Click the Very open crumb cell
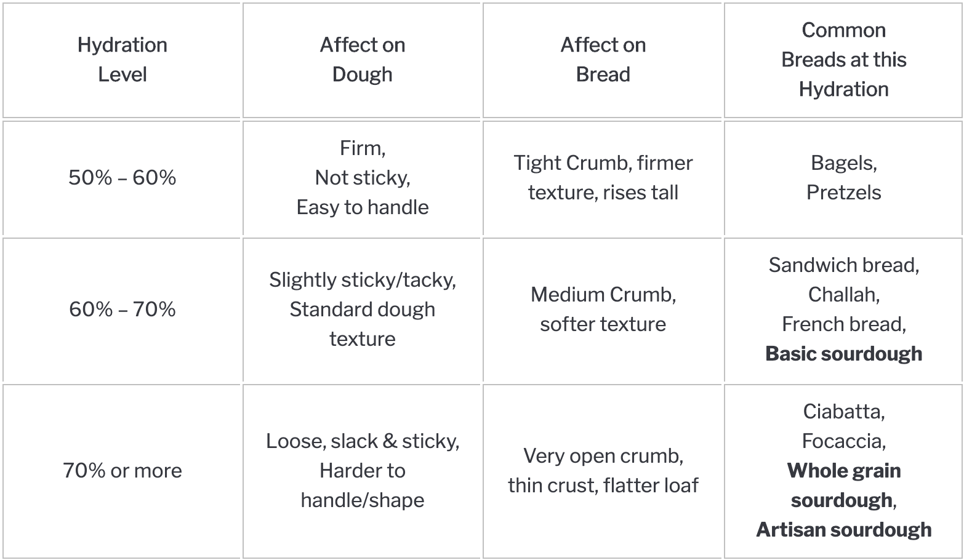The width and height of the screenshot is (964, 560). point(603,471)
